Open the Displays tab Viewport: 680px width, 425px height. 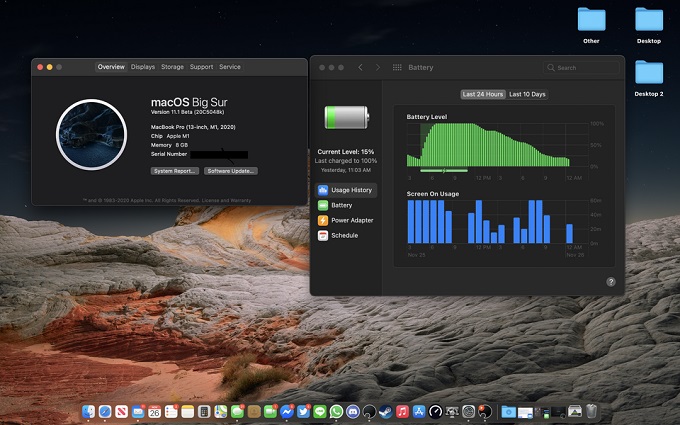click(143, 67)
